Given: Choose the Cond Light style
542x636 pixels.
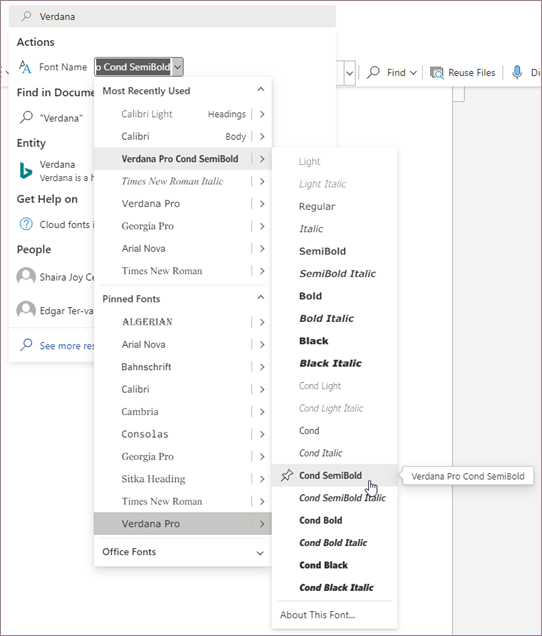Looking at the screenshot, I should coord(334,386).
